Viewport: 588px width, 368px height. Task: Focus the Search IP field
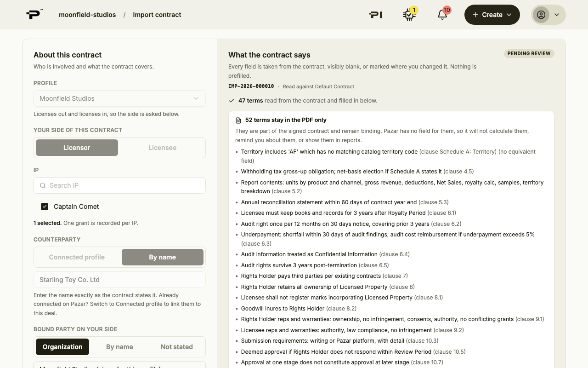119,185
